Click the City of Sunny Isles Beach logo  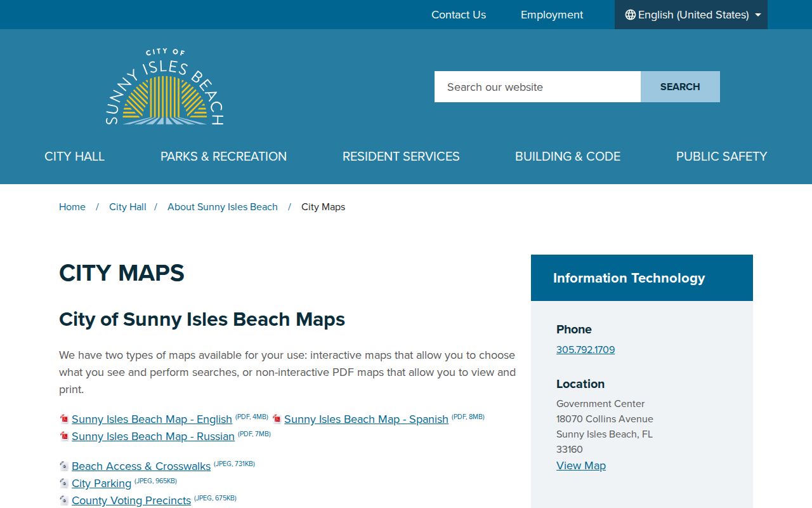(x=164, y=87)
